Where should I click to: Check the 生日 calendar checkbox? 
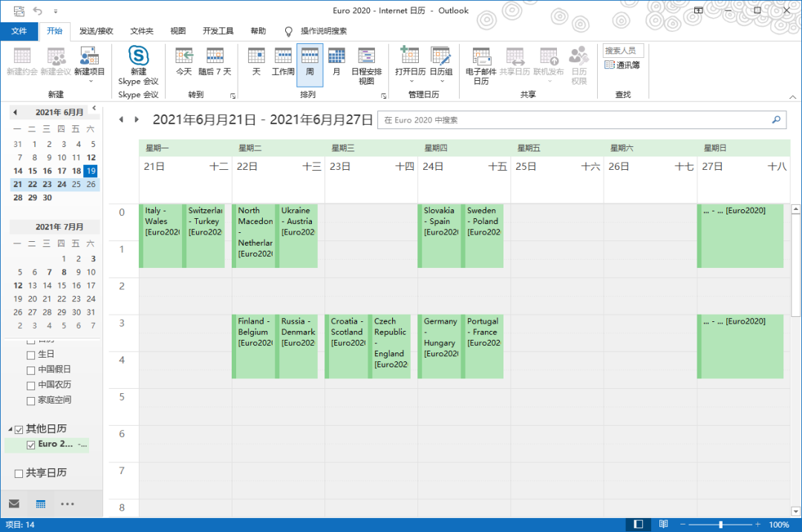click(x=30, y=355)
